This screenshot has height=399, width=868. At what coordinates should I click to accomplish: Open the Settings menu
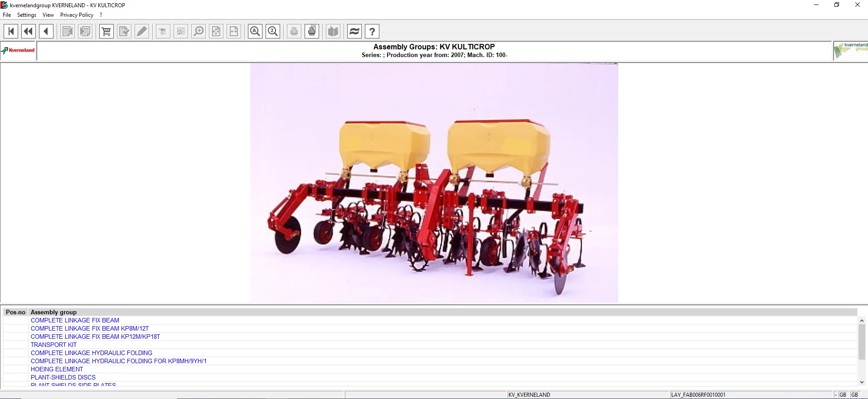[27, 15]
